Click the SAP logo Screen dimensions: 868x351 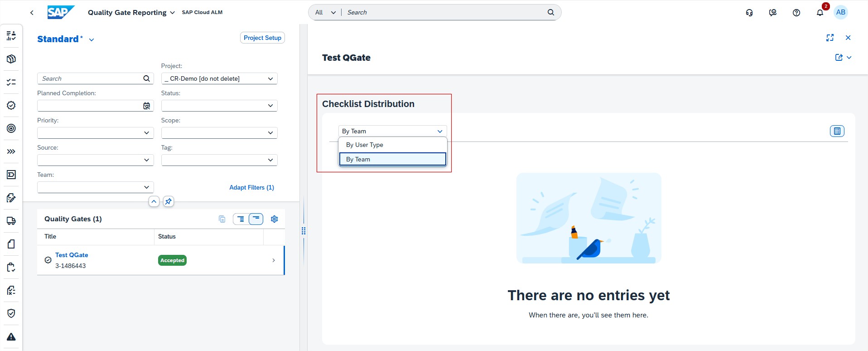60,12
